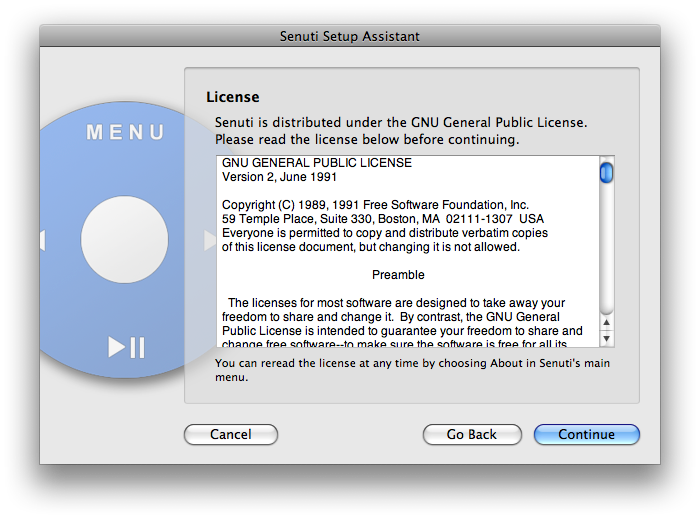Click the note about rereading the license
The height and width of the screenshot is (519, 700).
tap(413, 370)
